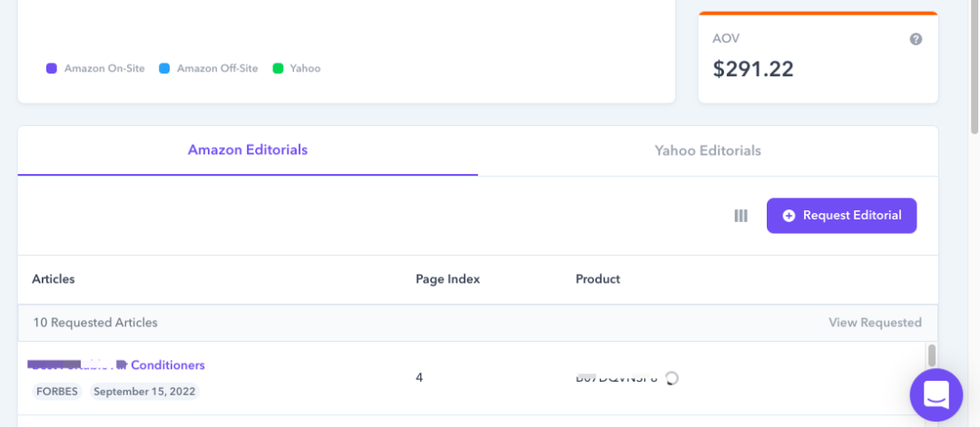Click the plus icon on Request Editorial

tap(789, 216)
